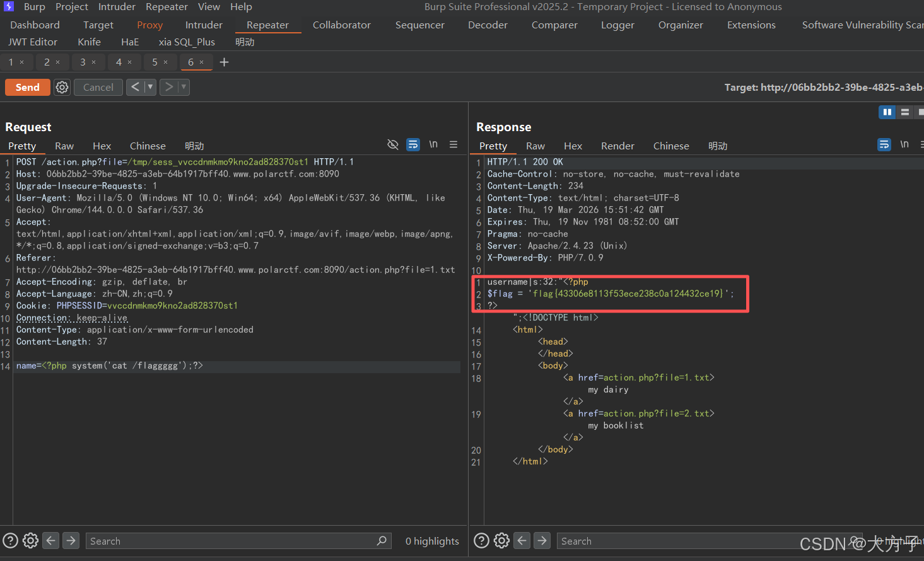This screenshot has height=561, width=924.
Task: Close Repeater tab 6
Action: [202, 62]
